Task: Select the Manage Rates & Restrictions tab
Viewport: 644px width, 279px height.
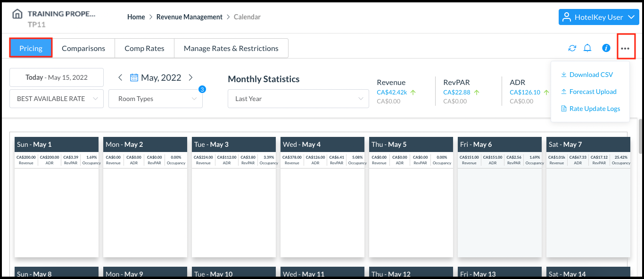Action: 231,48
